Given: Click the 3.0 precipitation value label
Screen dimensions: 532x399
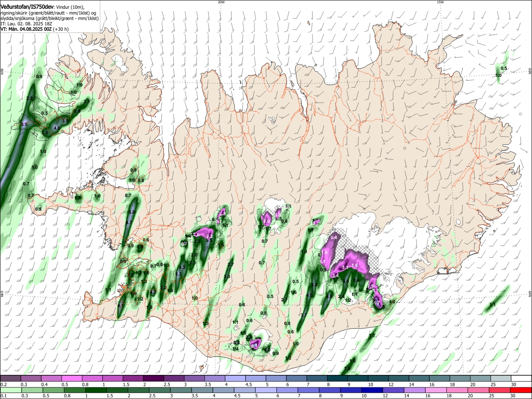Looking at the screenshot, I should click(x=227, y=276).
